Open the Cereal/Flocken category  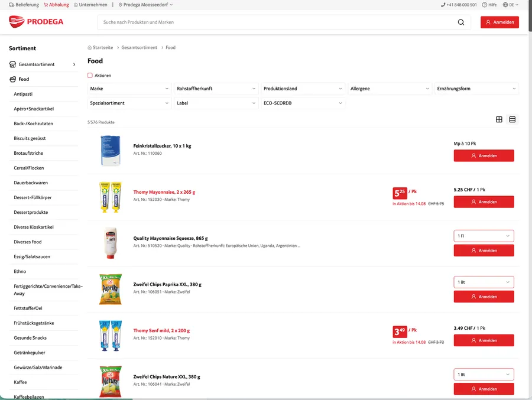coord(29,168)
